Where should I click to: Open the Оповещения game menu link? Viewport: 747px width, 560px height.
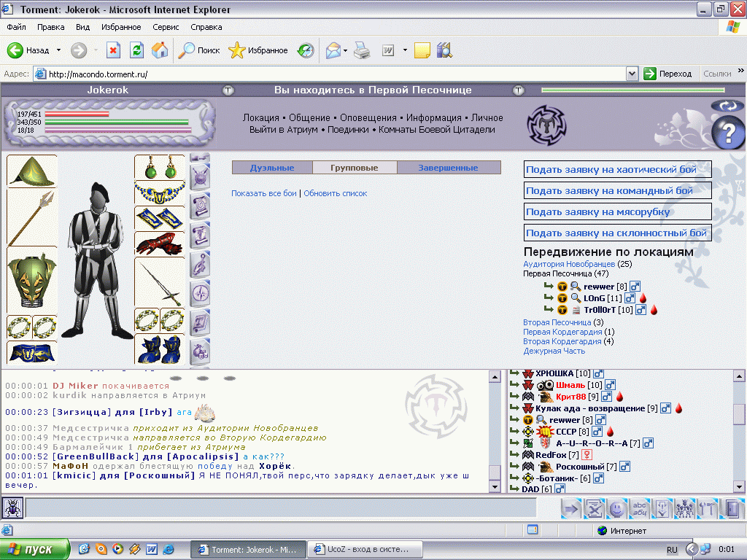tap(368, 117)
